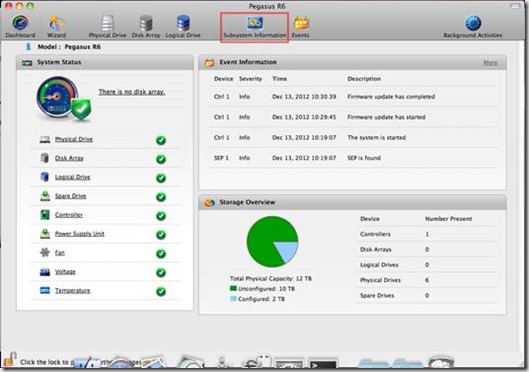Click the Subsystem Information toolbar icon
This screenshot has width=529, height=372.
click(255, 27)
